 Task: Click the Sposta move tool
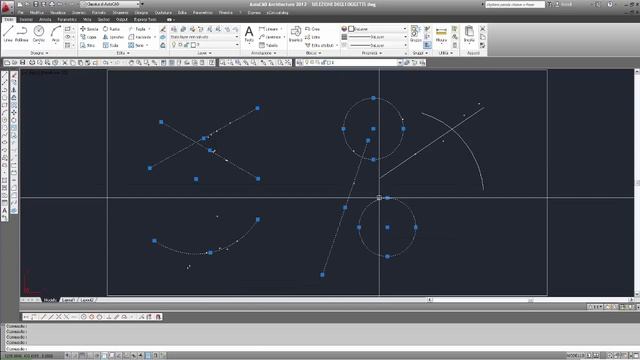point(89,29)
